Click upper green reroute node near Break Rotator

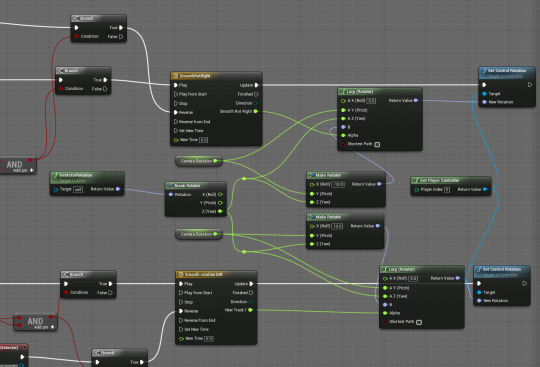pyautogui.click(x=244, y=178)
